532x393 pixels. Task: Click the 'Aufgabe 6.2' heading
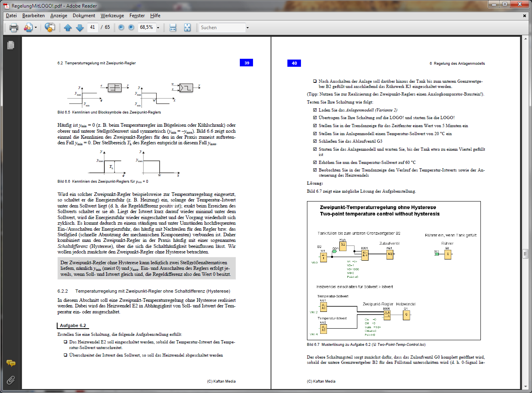coord(73,325)
